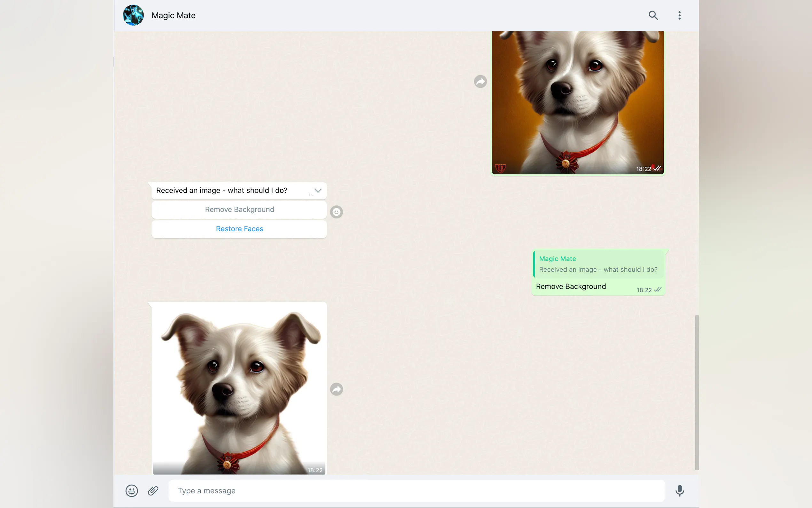812x508 pixels.
Task: Forward the sent dog image
Action: tap(480, 81)
